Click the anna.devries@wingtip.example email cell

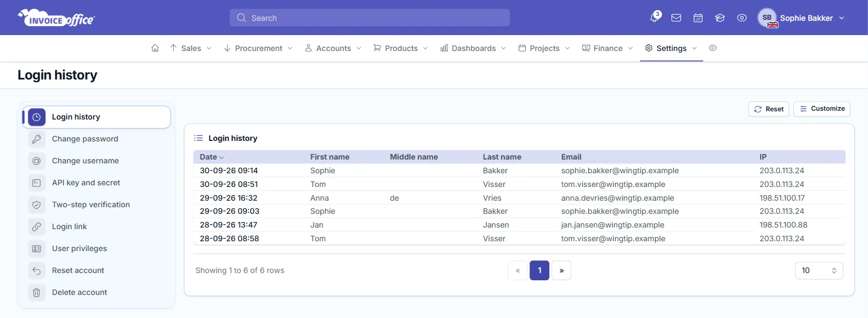(618, 198)
